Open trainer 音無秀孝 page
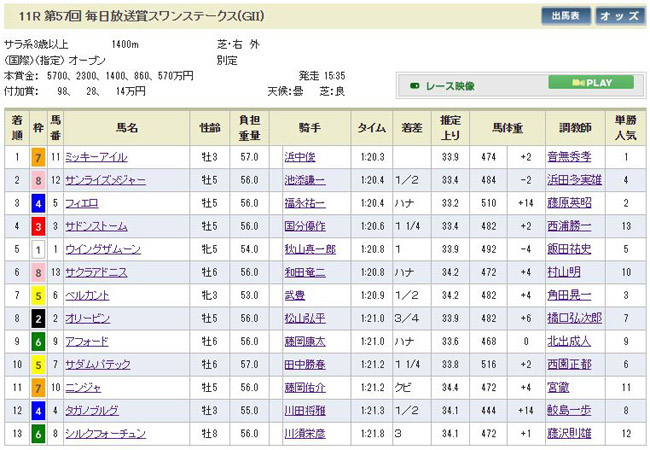 [569, 157]
